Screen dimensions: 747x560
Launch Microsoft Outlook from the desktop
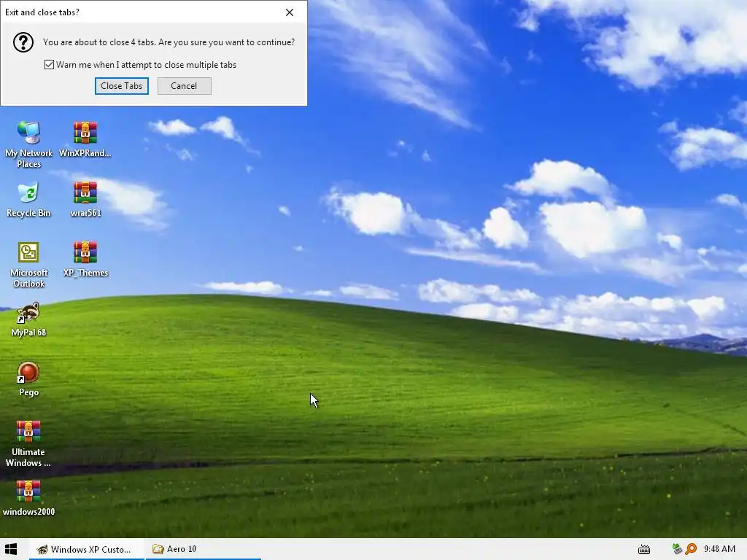28,264
